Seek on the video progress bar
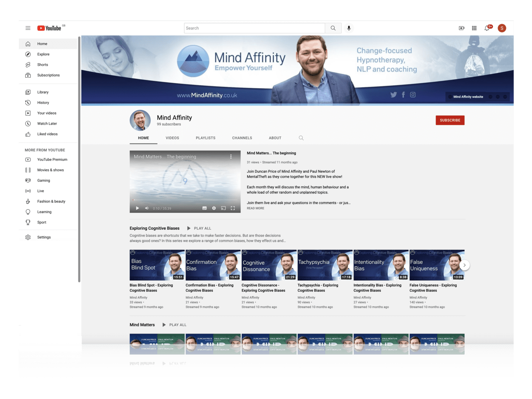 (x=185, y=200)
